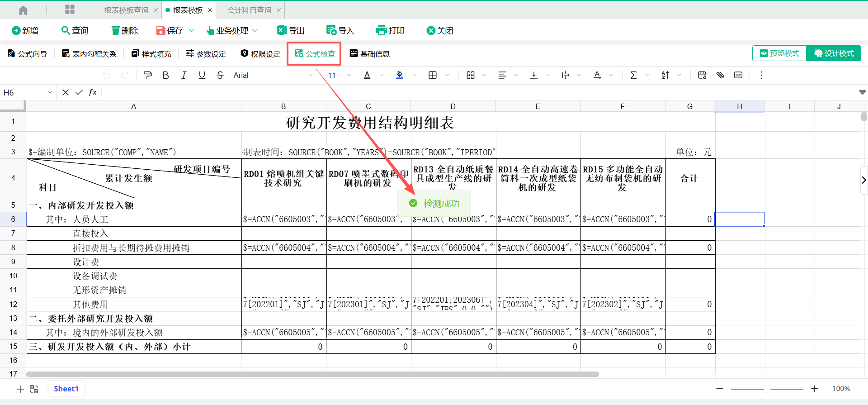Screen dimensions: 868x405
Task: Click the format painter icon
Action: 147,75
